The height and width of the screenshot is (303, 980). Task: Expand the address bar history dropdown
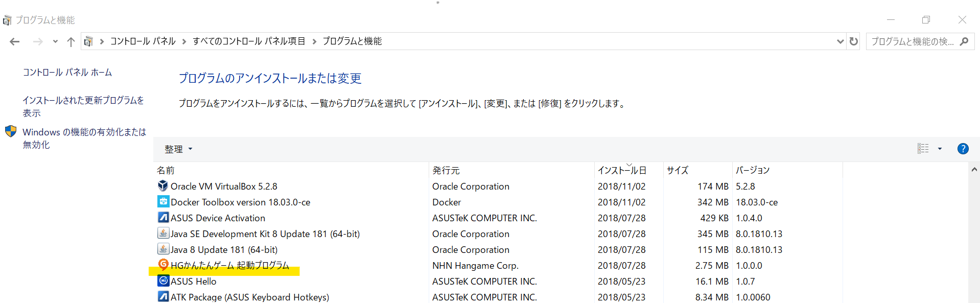click(x=840, y=41)
